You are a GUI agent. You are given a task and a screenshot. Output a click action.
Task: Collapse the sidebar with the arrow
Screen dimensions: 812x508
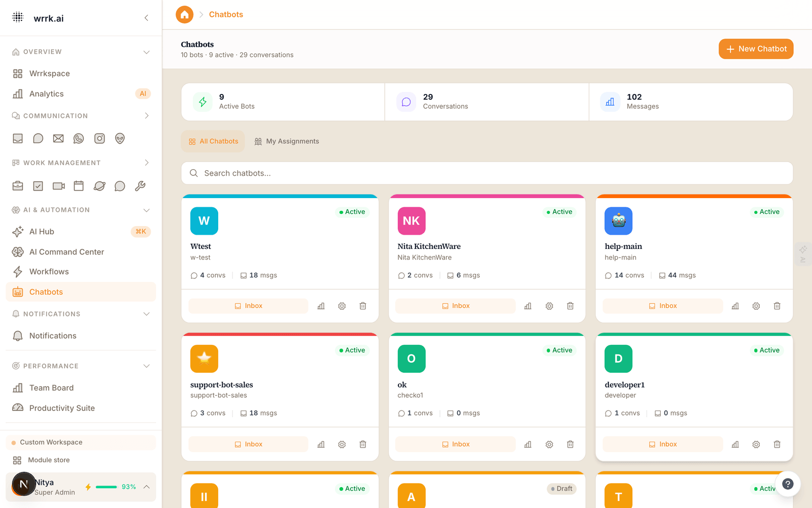pyautogui.click(x=146, y=18)
